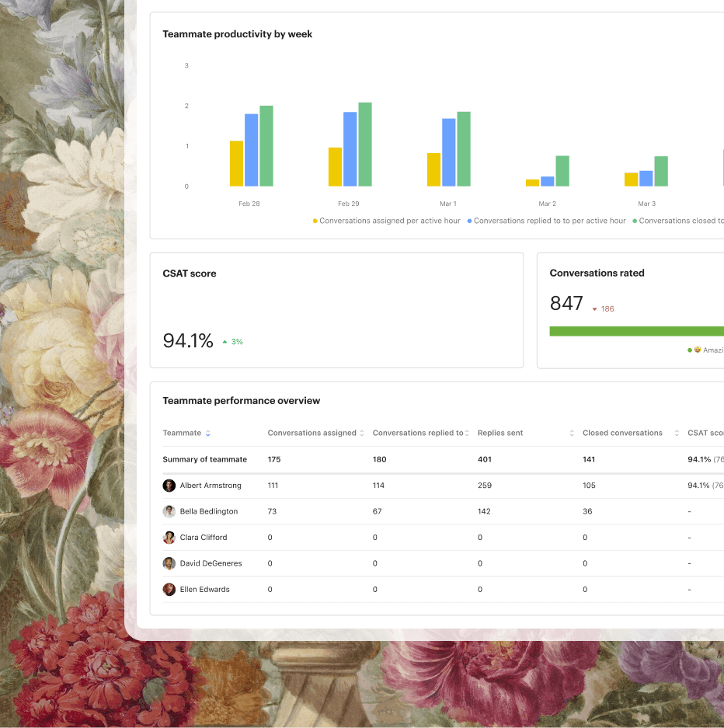The width and height of the screenshot is (724, 728).
Task: Open Bella Bedlington teammate name
Action: 209,512
